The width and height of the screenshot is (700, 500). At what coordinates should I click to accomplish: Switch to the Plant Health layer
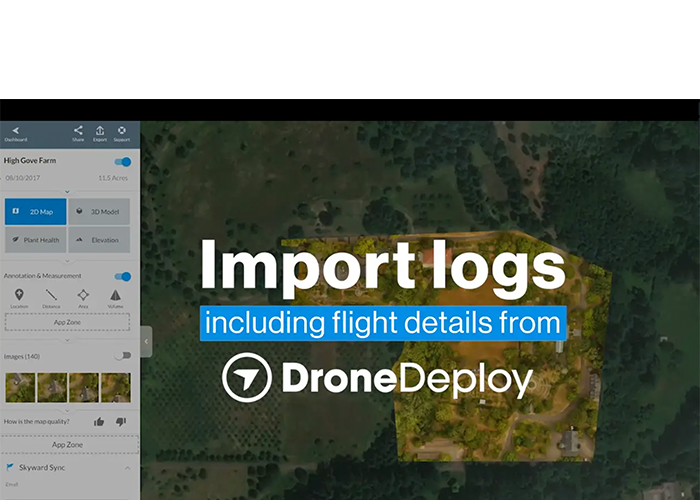[x=35, y=240]
